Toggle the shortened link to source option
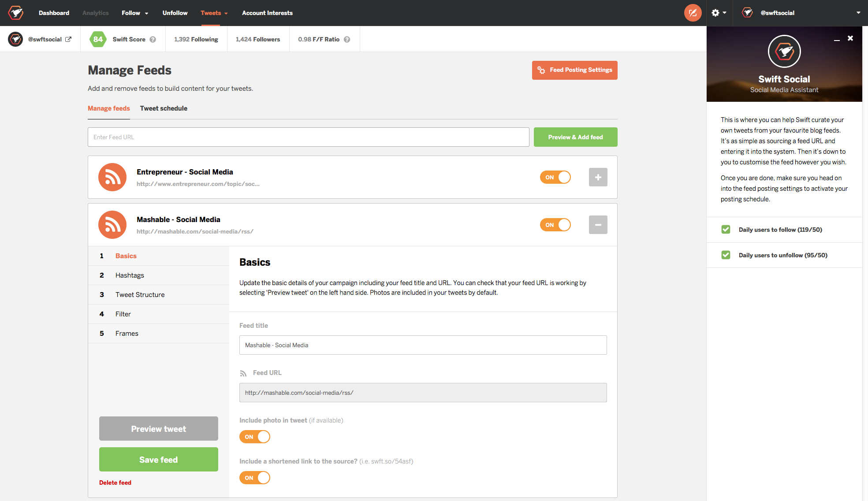Viewport: 868px width, 501px height. [x=255, y=478]
